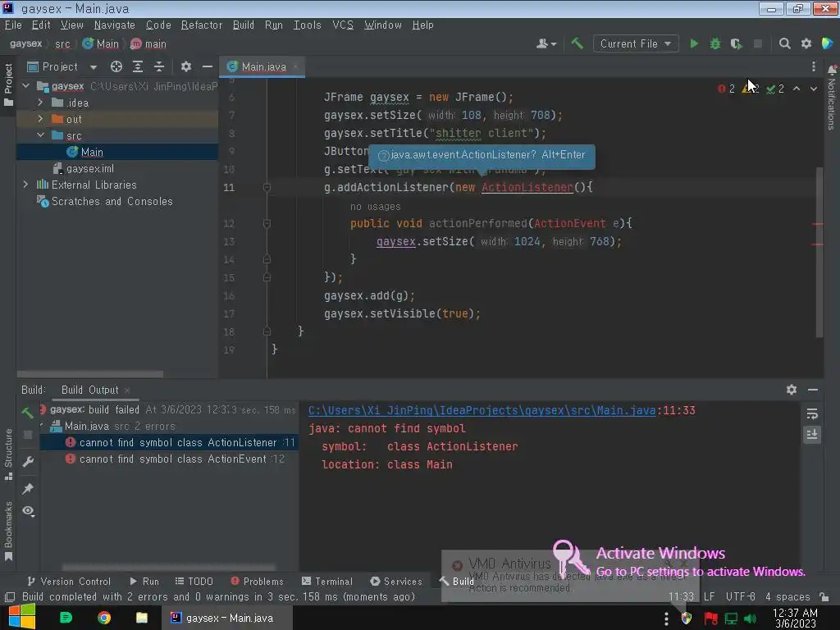This screenshot has width=840, height=630.
Task: Open Structure side tool window
Action: [8, 454]
